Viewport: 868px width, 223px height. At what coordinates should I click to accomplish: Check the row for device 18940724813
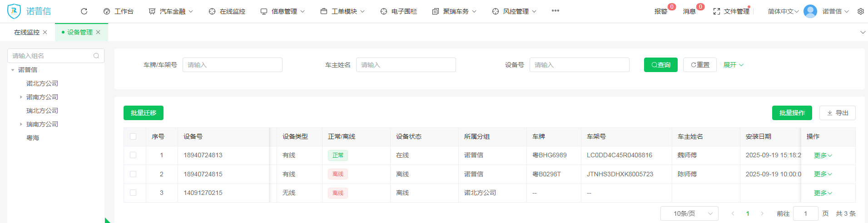[x=133, y=155]
